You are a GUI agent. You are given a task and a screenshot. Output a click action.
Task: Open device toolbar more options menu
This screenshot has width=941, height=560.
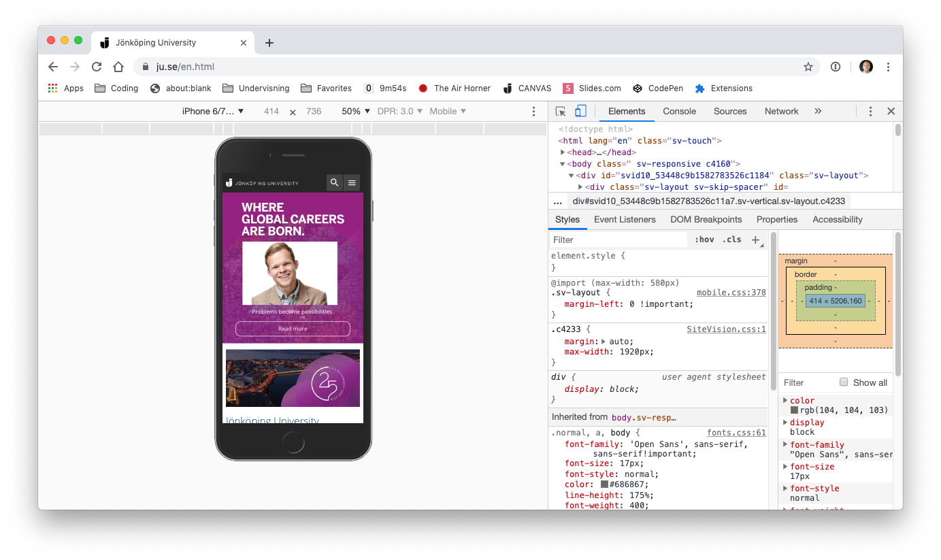[534, 112]
